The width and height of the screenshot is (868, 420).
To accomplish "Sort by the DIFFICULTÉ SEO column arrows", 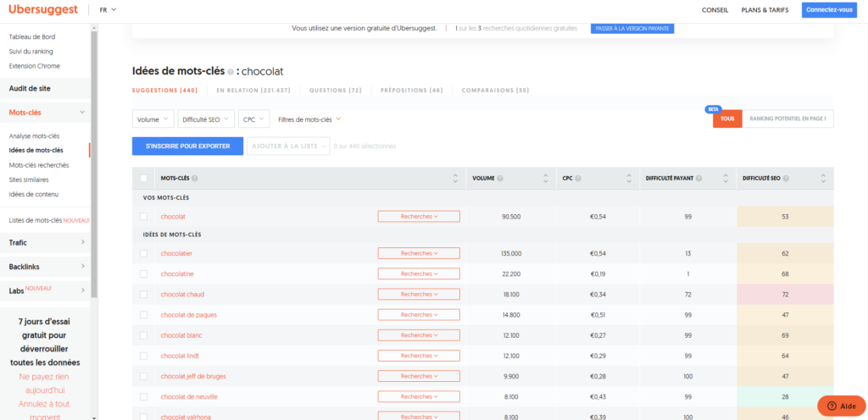I will pyautogui.click(x=823, y=179).
